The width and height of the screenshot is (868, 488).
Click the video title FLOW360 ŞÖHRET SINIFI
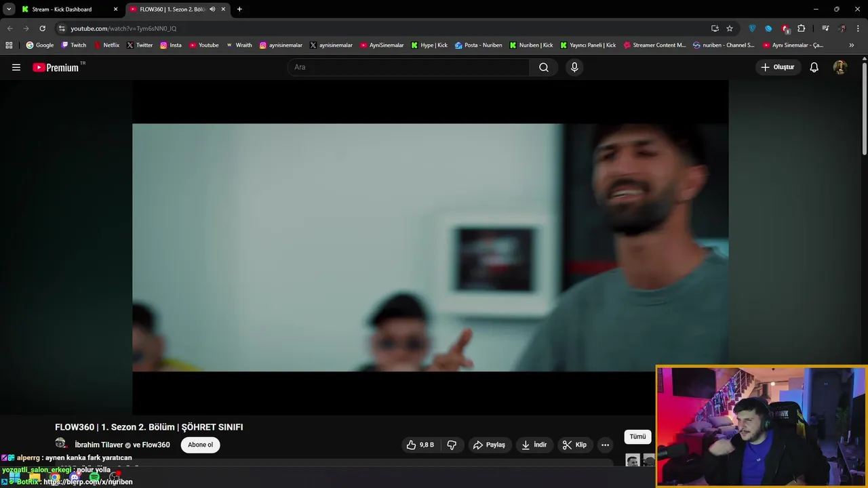click(149, 427)
